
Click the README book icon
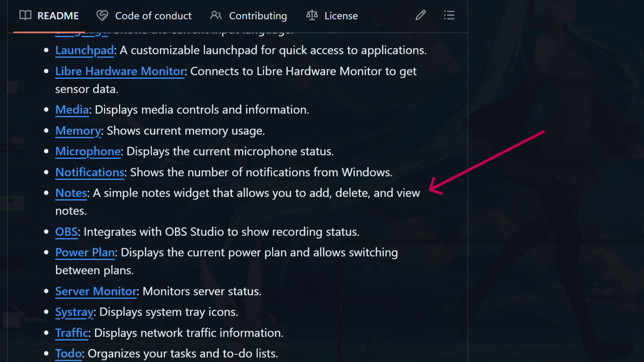25,15
